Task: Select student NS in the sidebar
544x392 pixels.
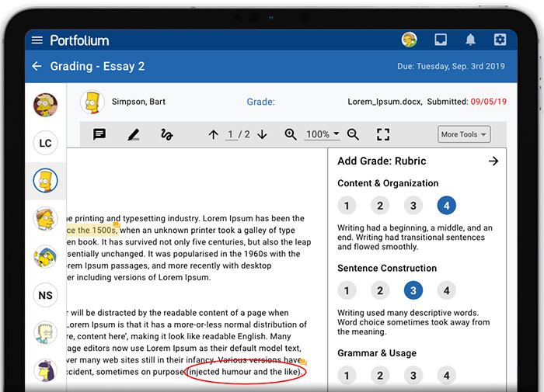Action: (45, 295)
